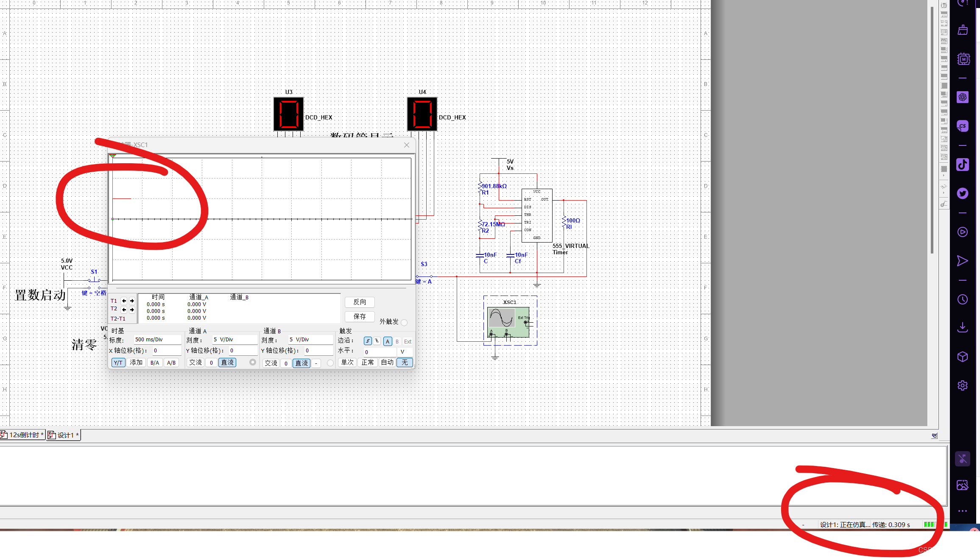Screen dimensions: 980x558
Task: Enable external trigger radio button
Action: click(x=404, y=322)
